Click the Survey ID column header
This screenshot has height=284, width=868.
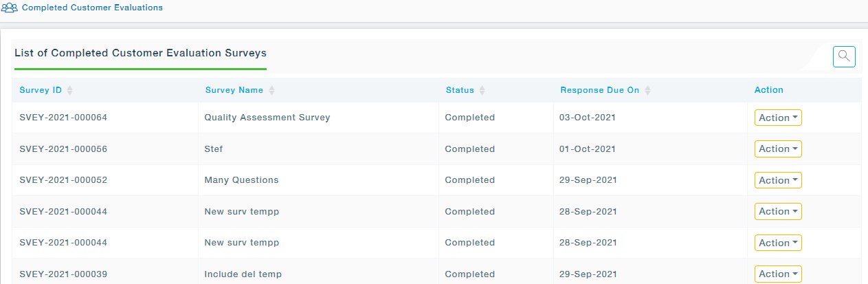[41, 90]
